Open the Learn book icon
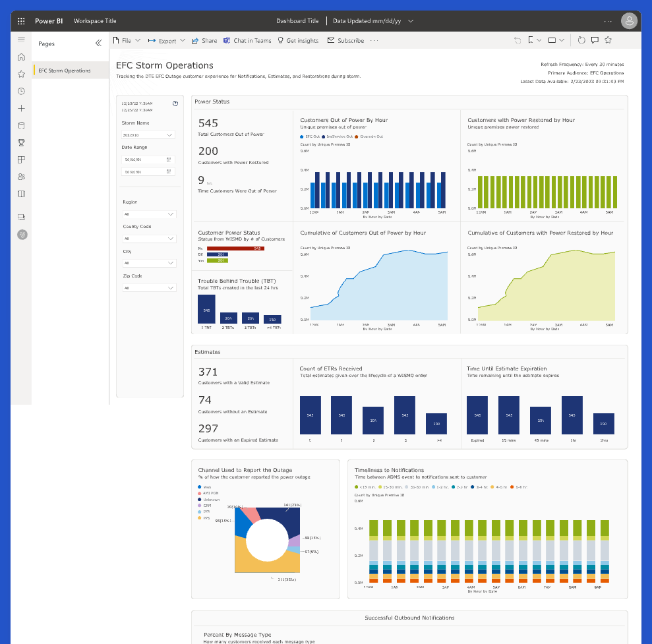The image size is (652, 644). pos(21,194)
